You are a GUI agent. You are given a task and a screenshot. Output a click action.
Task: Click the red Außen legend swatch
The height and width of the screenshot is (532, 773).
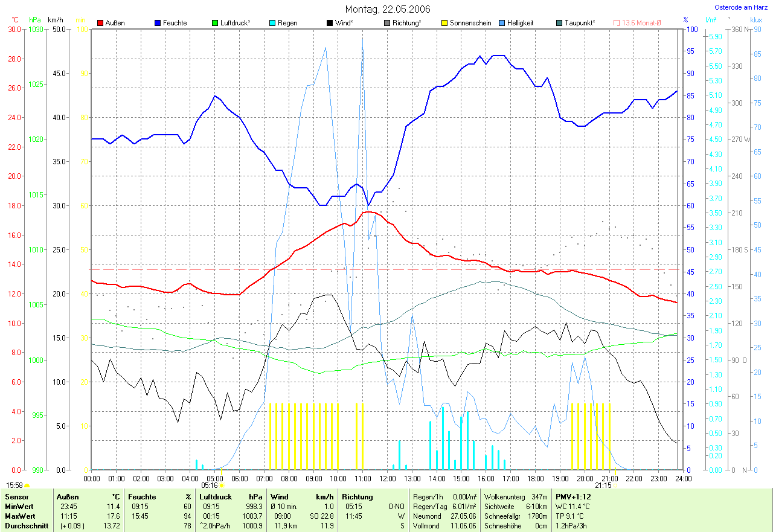[100, 23]
